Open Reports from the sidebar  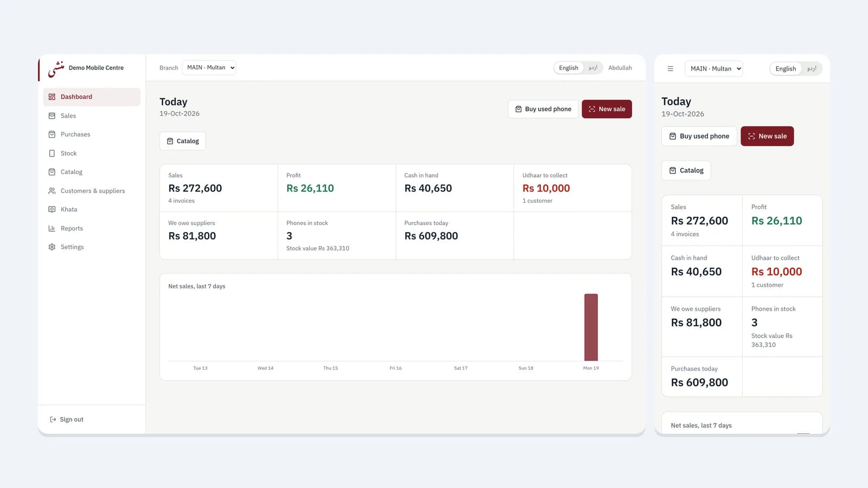92,228
